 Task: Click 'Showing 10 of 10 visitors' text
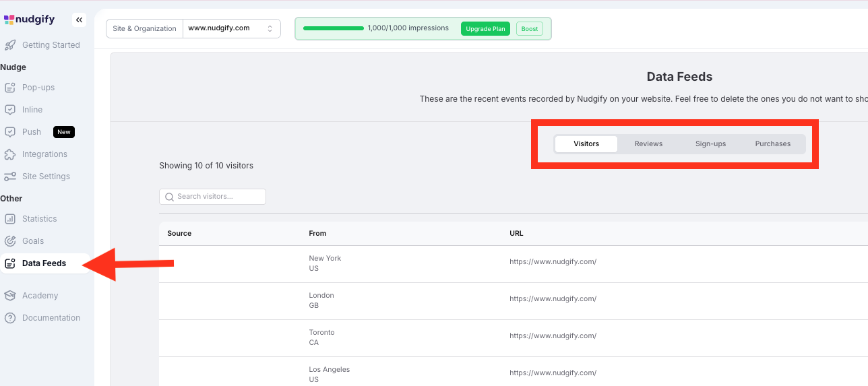tap(206, 166)
